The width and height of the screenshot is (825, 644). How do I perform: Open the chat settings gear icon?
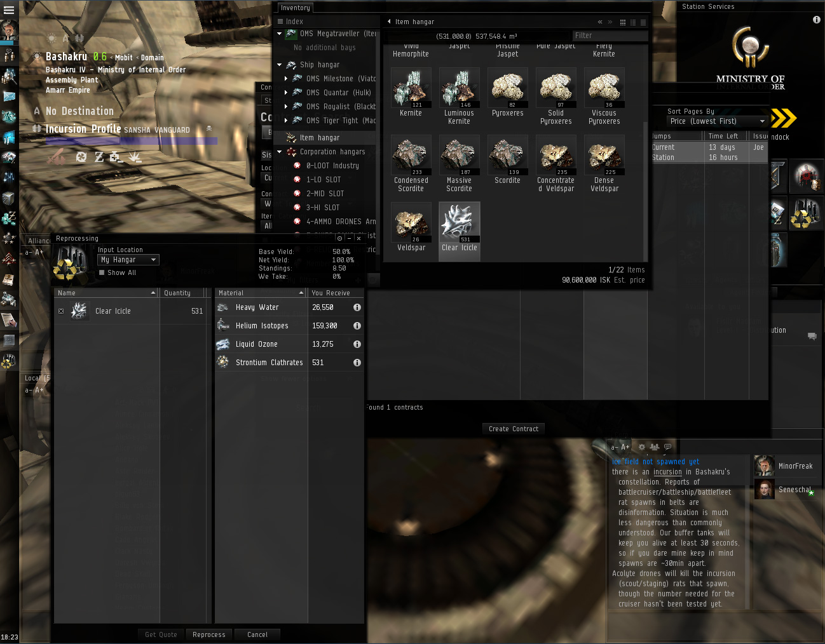click(x=641, y=447)
